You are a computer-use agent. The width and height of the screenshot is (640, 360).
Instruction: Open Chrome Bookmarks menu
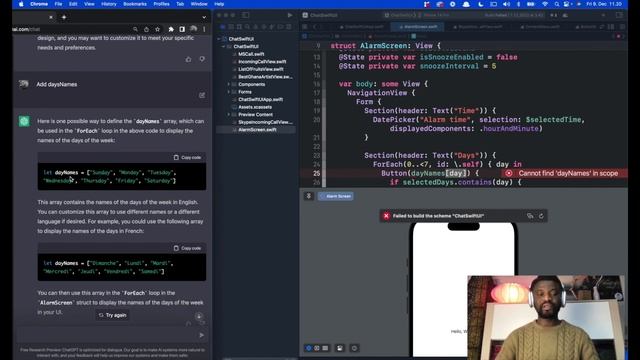tap(135, 4)
